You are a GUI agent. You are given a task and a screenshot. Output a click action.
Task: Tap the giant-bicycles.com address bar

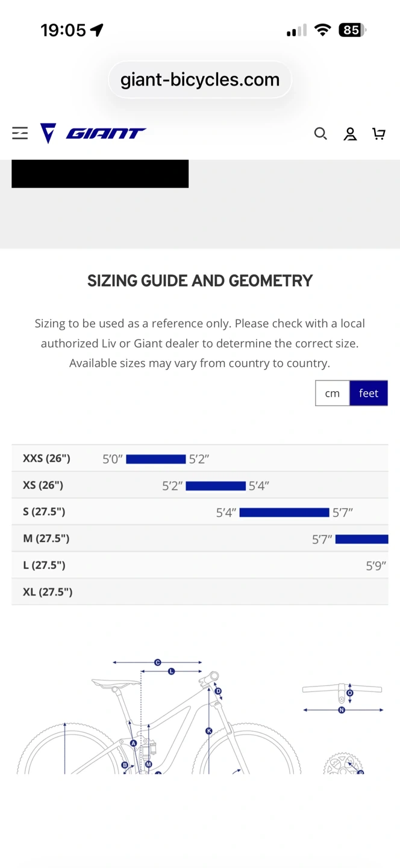click(200, 80)
